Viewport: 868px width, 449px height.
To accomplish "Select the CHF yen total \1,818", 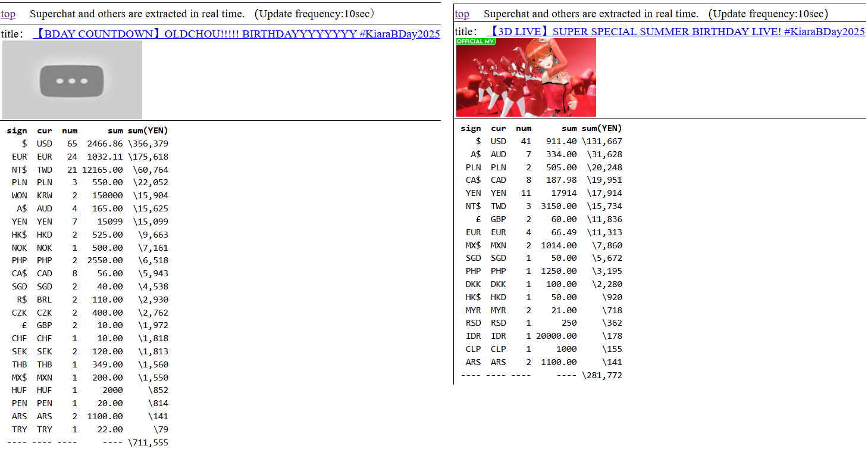I will (x=153, y=338).
